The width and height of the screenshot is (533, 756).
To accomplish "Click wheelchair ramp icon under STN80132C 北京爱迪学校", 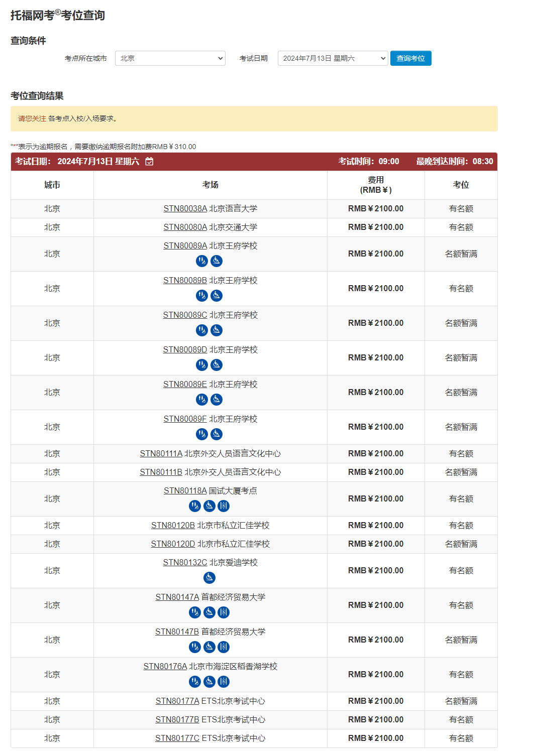I will (209, 578).
